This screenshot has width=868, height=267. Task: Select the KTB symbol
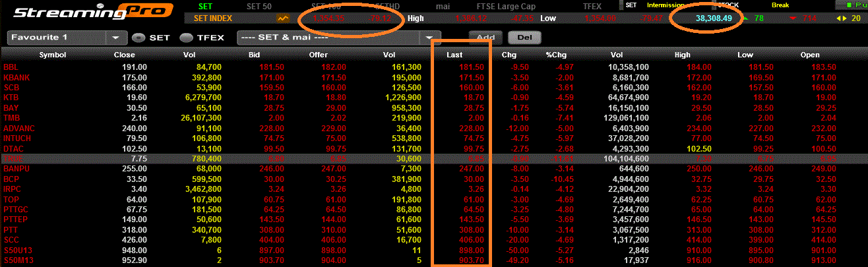tap(11, 98)
